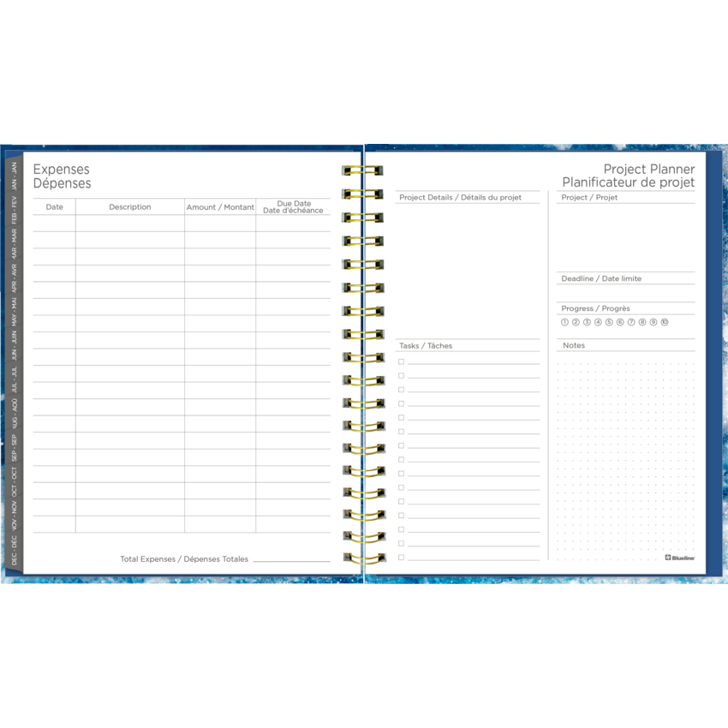Screen dimensions: 728x728
Task: Click the dotted Notes grid area
Action: [x=625, y=454]
